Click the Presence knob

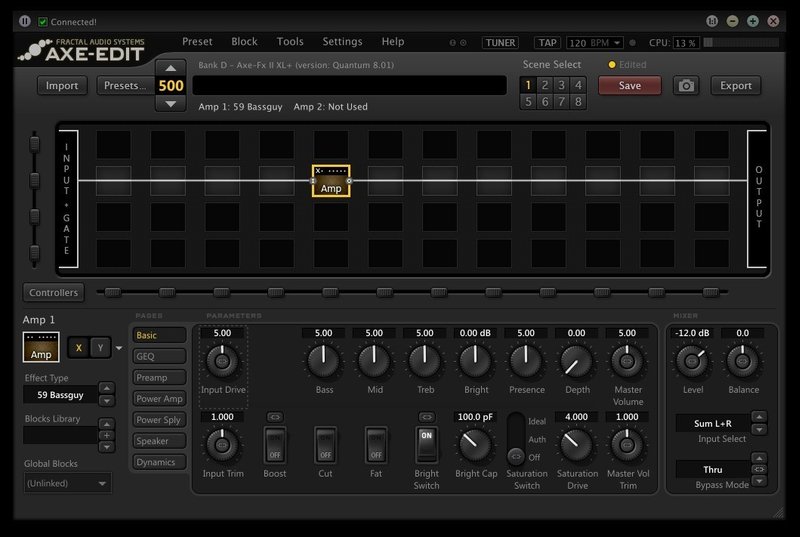click(x=526, y=362)
